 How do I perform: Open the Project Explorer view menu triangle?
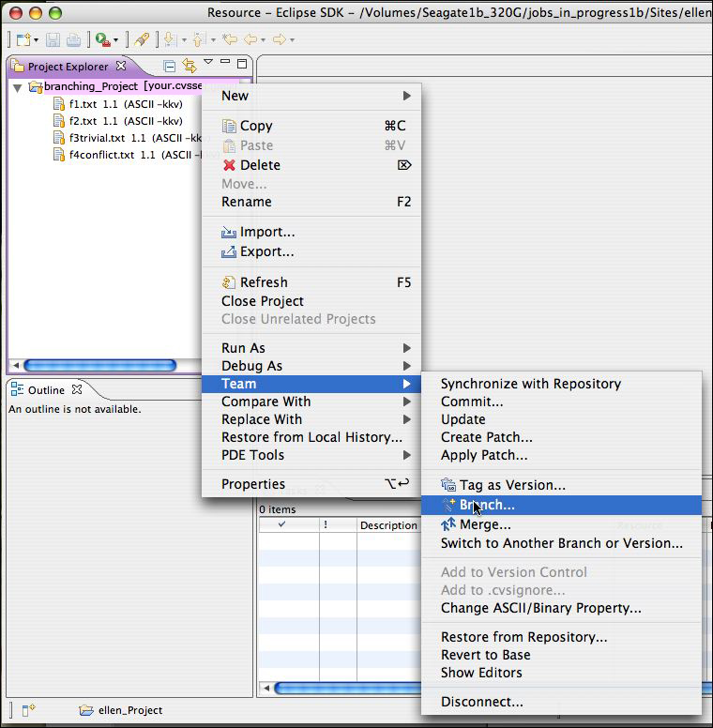(208, 64)
